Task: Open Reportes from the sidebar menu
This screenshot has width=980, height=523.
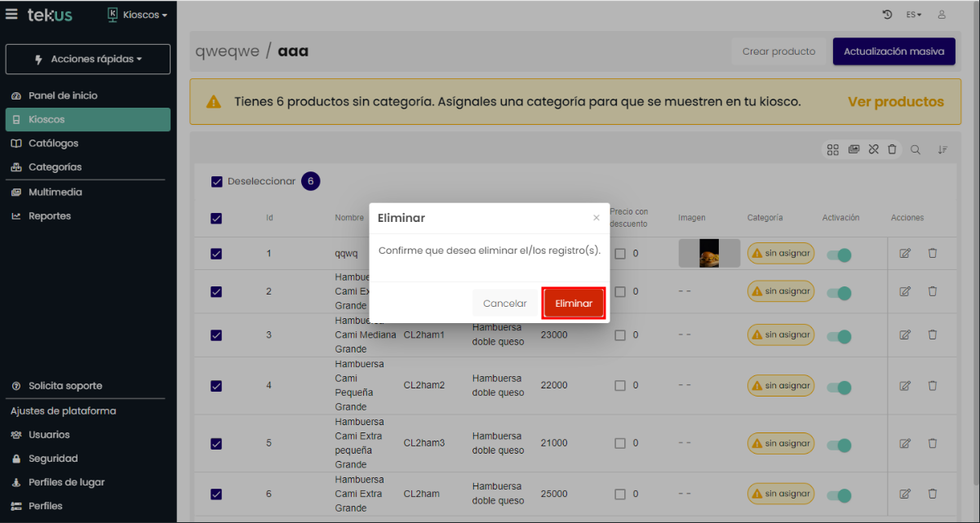Action: click(49, 216)
